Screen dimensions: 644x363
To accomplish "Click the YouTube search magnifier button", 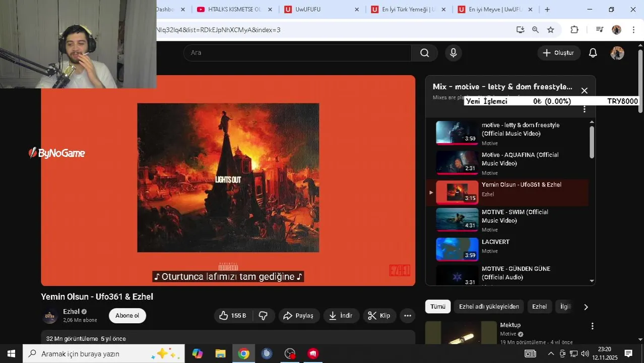I will click(x=425, y=53).
